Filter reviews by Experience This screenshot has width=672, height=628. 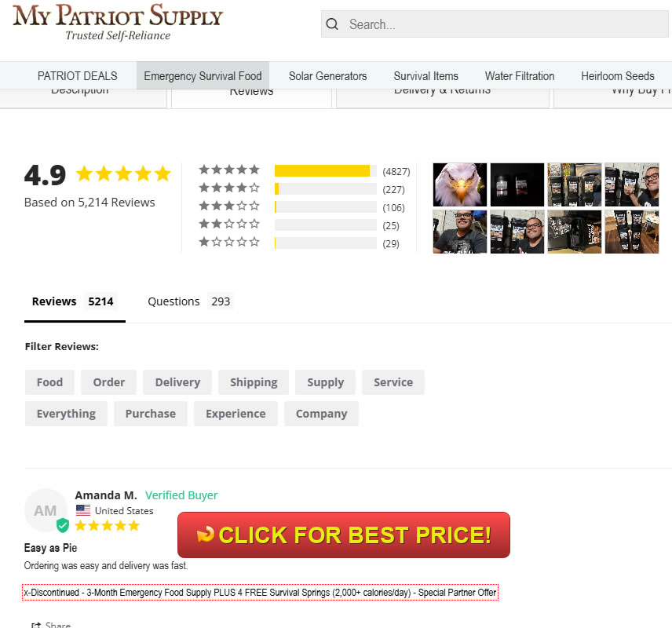(x=236, y=414)
